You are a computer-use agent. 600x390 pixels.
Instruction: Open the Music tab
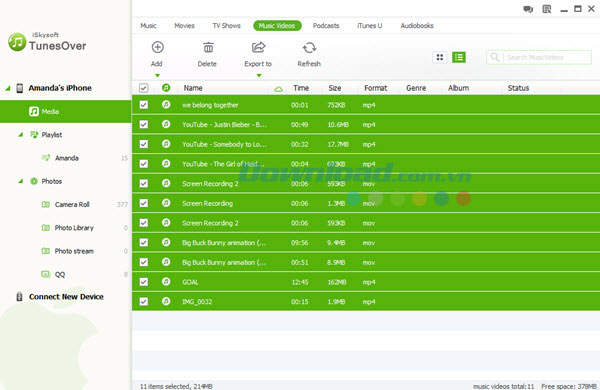(x=148, y=26)
